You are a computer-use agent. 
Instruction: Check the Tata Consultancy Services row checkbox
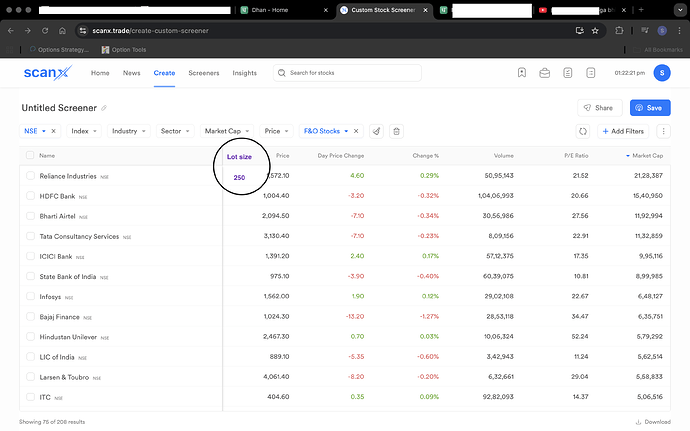pyautogui.click(x=30, y=236)
